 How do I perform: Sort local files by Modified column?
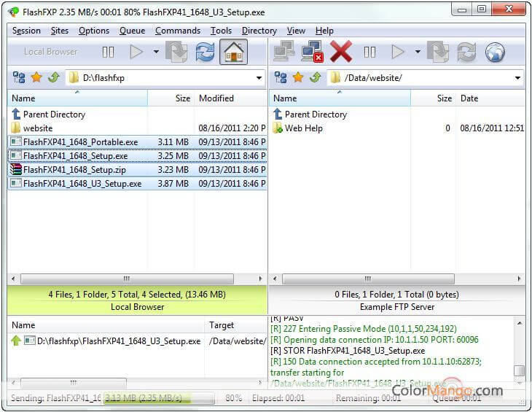click(231, 98)
